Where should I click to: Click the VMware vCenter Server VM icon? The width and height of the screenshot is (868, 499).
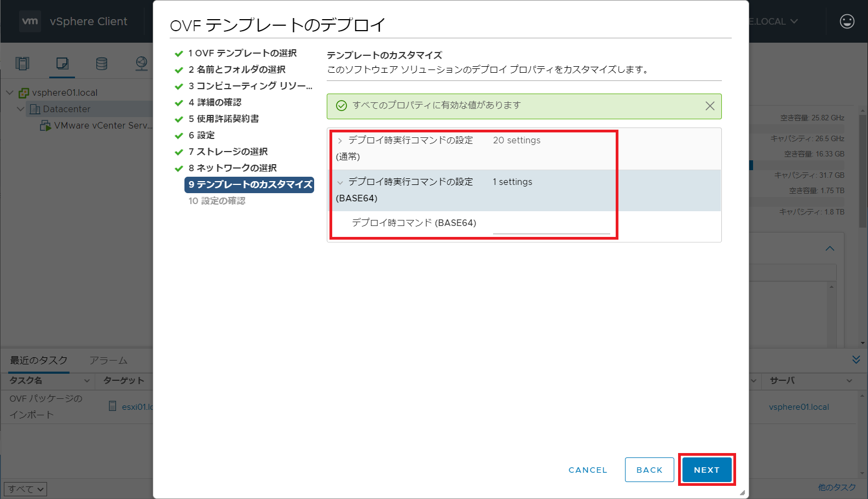click(x=45, y=125)
